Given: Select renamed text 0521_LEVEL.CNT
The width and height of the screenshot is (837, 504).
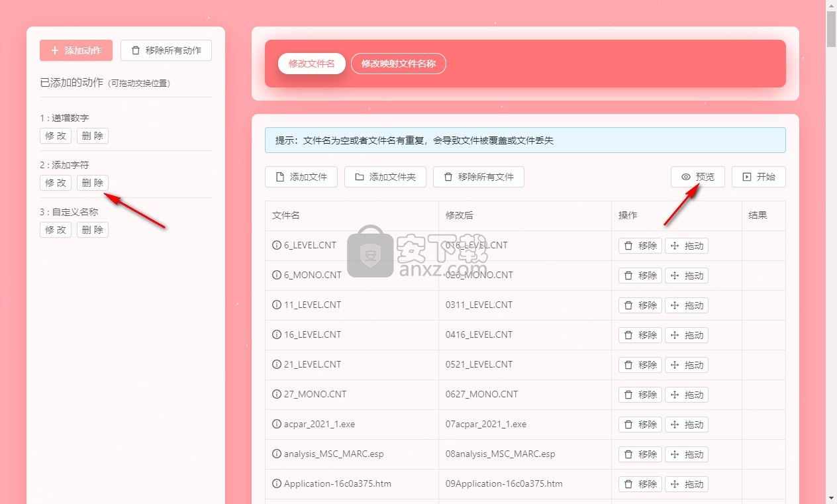Looking at the screenshot, I should click(x=479, y=364).
